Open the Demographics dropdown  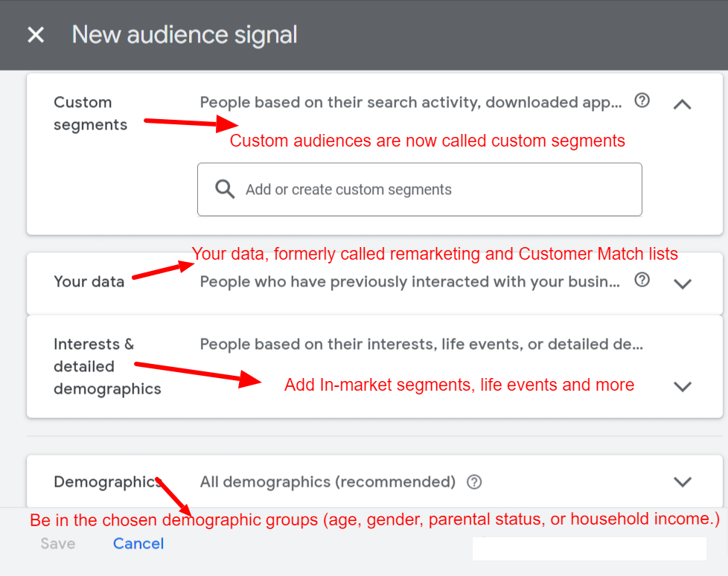[682, 481]
